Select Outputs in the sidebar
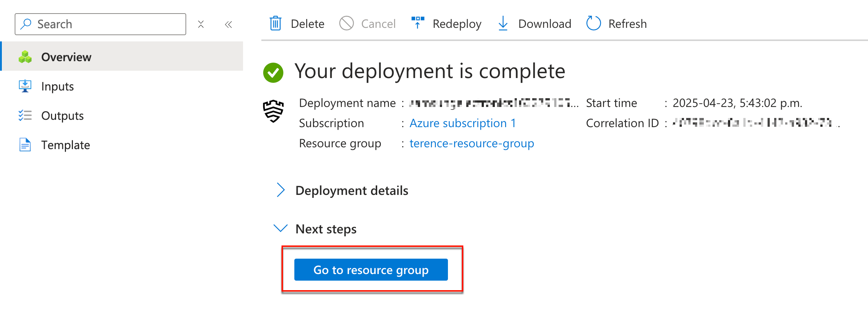This screenshot has width=868, height=318. pyautogui.click(x=62, y=116)
